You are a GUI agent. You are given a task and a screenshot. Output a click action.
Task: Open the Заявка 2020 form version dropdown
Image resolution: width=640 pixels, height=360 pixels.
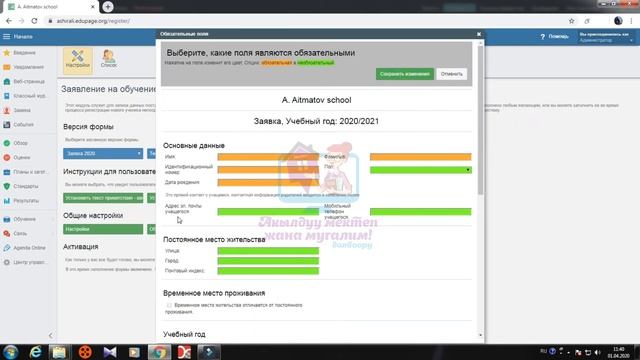click(x=103, y=153)
